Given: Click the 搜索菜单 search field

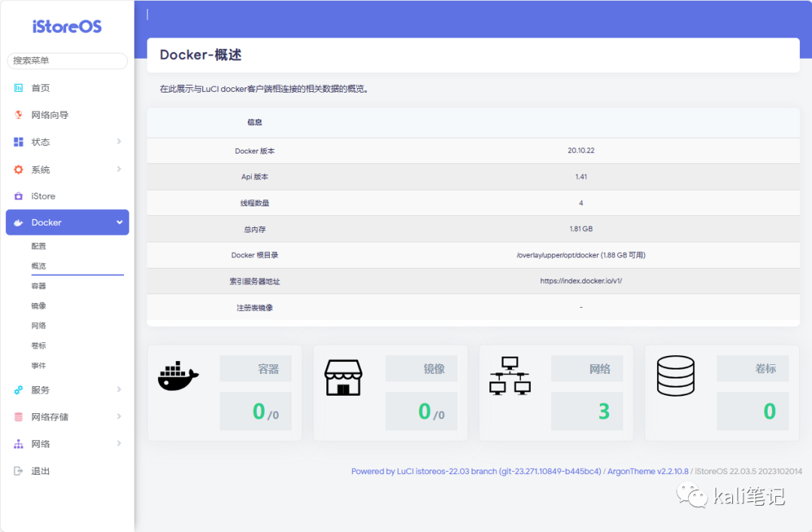Looking at the screenshot, I should 68,61.
